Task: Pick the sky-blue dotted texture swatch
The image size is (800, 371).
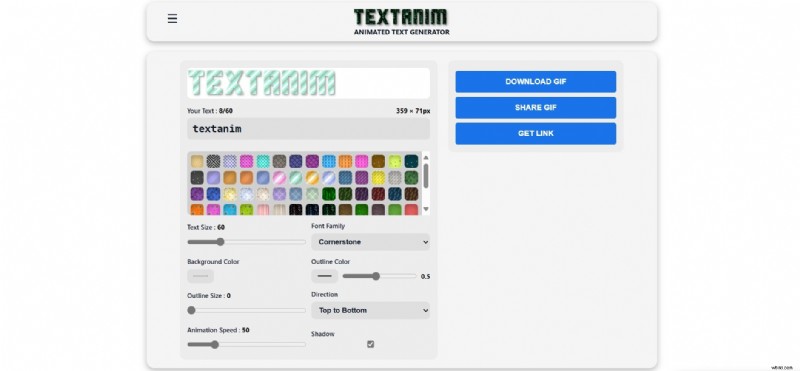Action: [329, 161]
